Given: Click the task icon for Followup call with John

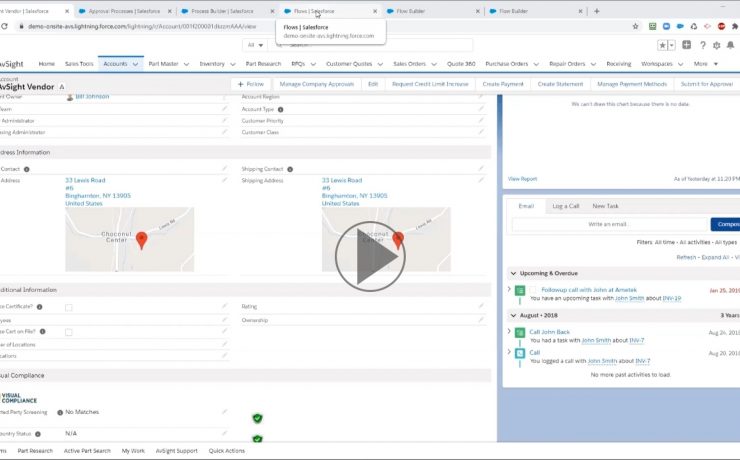Looking at the screenshot, I should 520,291.
